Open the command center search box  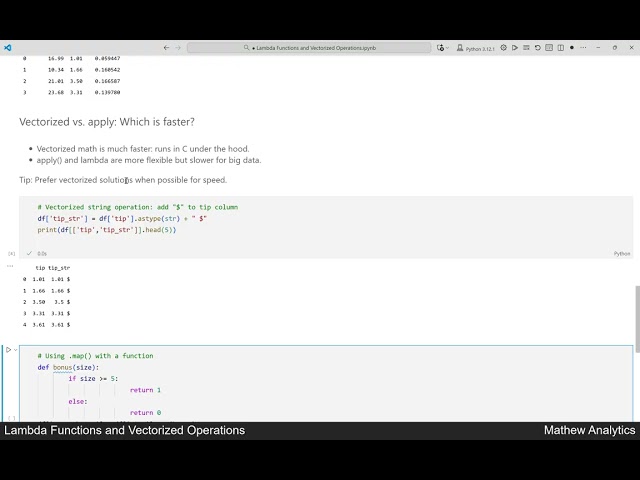309,48
